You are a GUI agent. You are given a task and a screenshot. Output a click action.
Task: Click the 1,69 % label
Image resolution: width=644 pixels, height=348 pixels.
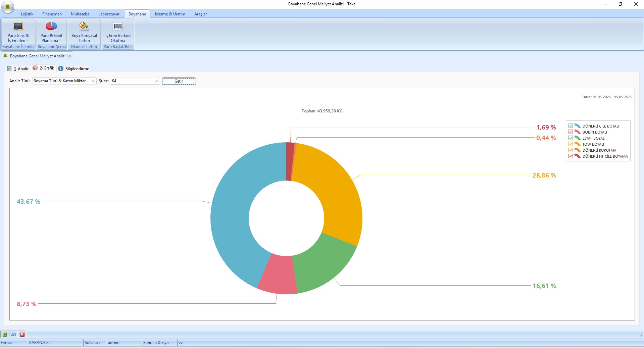point(546,127)
